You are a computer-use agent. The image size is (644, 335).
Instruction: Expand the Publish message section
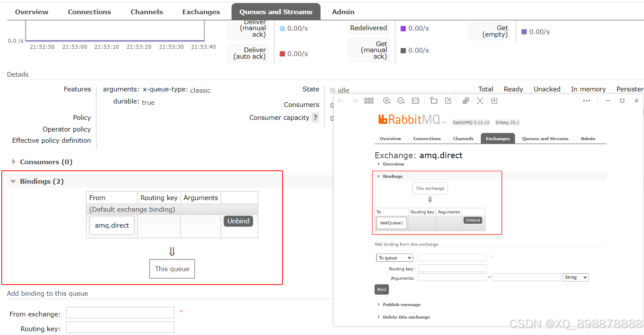[x=399, y=305]
